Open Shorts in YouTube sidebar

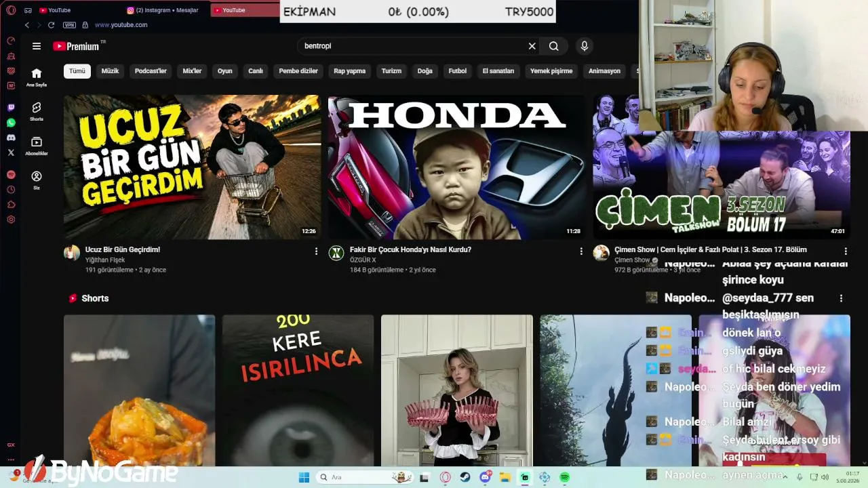37,111
